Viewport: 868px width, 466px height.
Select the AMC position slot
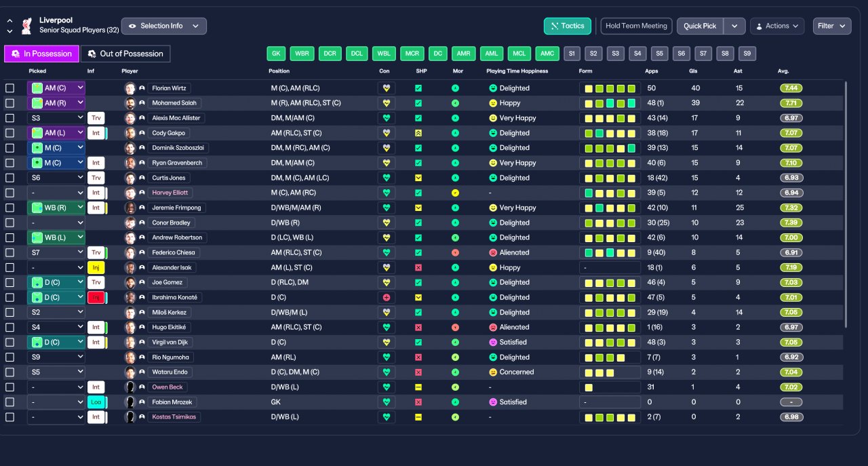coord(547,54)
